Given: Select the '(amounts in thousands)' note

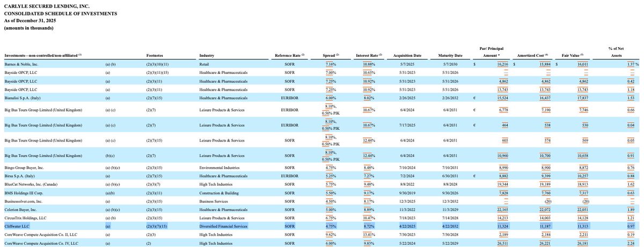Looking at the screenshot, I should (28, 28).
